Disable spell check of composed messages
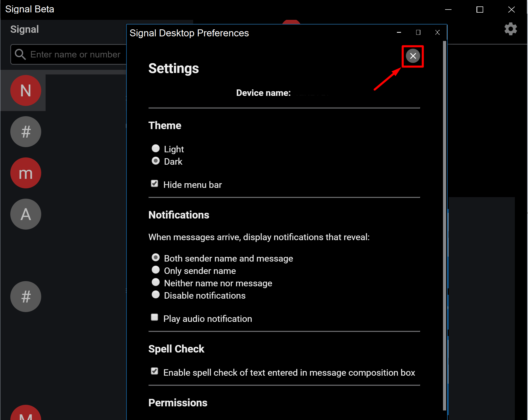528x420 pixels. click(x=155, y=371)
